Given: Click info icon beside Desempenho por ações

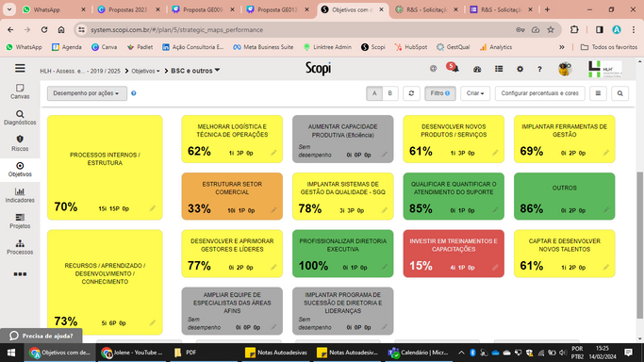Looking at the screenshot, I should coord(134,93).
